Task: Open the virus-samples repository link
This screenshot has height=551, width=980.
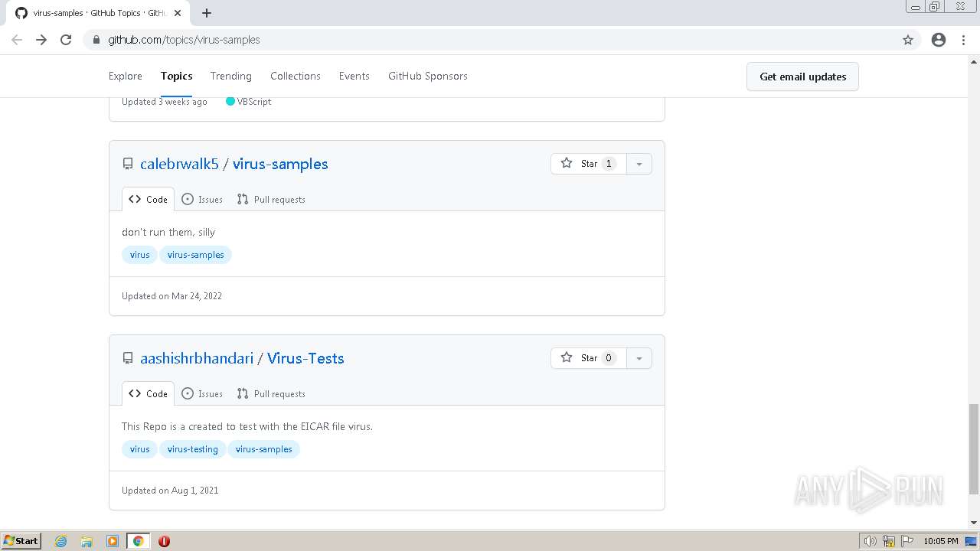Action: click(280, 164)
